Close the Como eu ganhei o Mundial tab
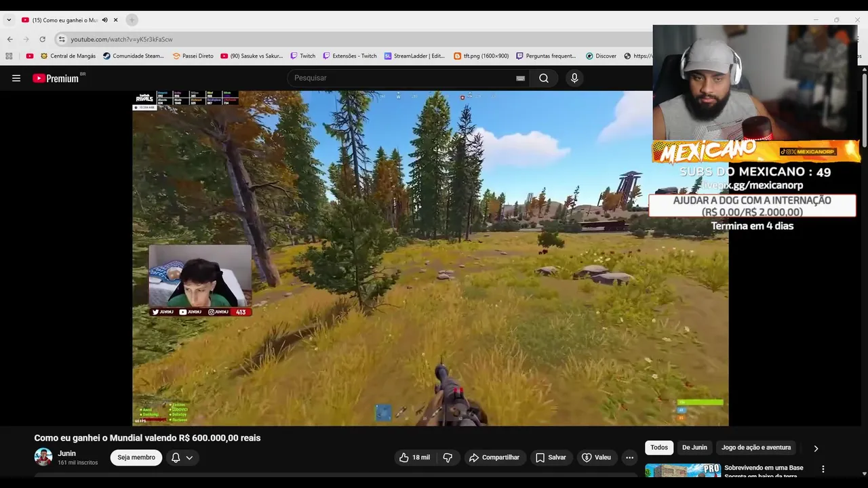Viewport: 868px width, 488px height. (x=115, y=20)
